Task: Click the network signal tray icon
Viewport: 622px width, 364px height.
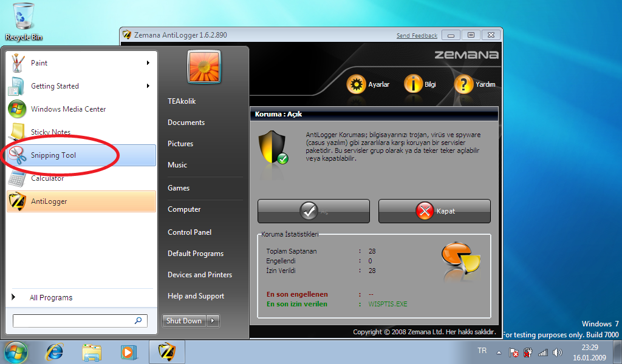Action: click(542, 352)
